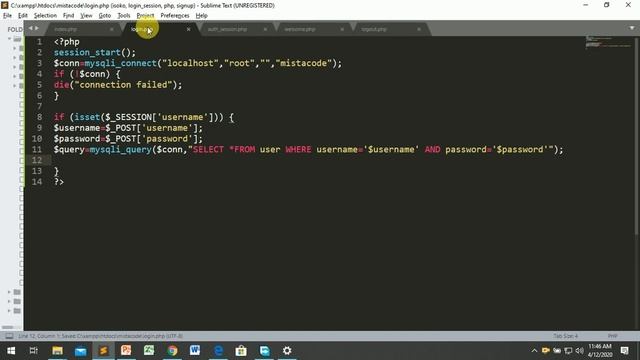Open the Tools menu
This screenshot has height=360, width=640.
124,16
